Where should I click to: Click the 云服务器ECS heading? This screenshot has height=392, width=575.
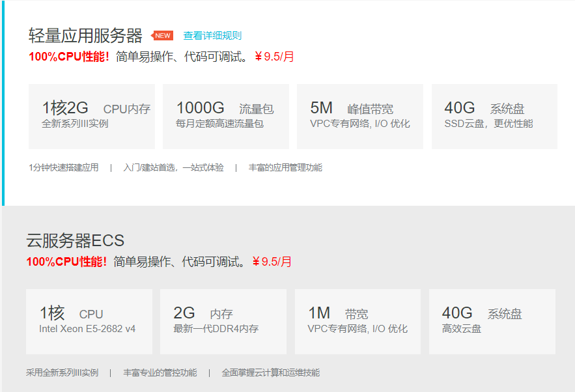point(75,240)
